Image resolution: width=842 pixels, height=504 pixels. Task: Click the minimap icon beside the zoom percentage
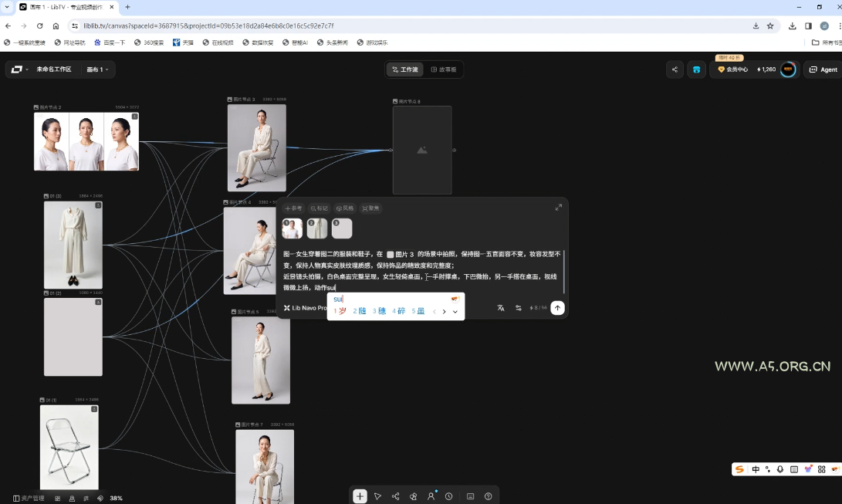pyautogui.click(x=100, y=498)
